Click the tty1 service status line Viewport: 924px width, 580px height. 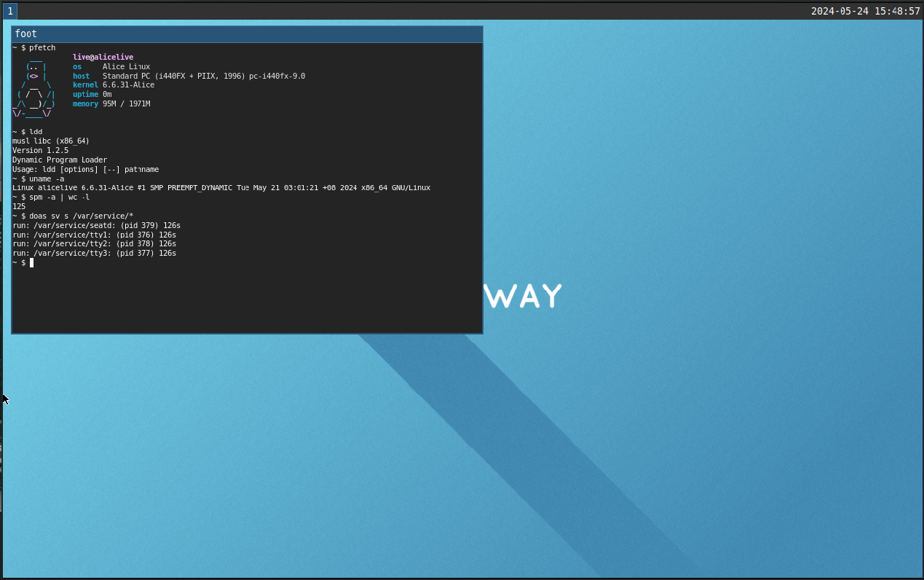tap(94, 235)
